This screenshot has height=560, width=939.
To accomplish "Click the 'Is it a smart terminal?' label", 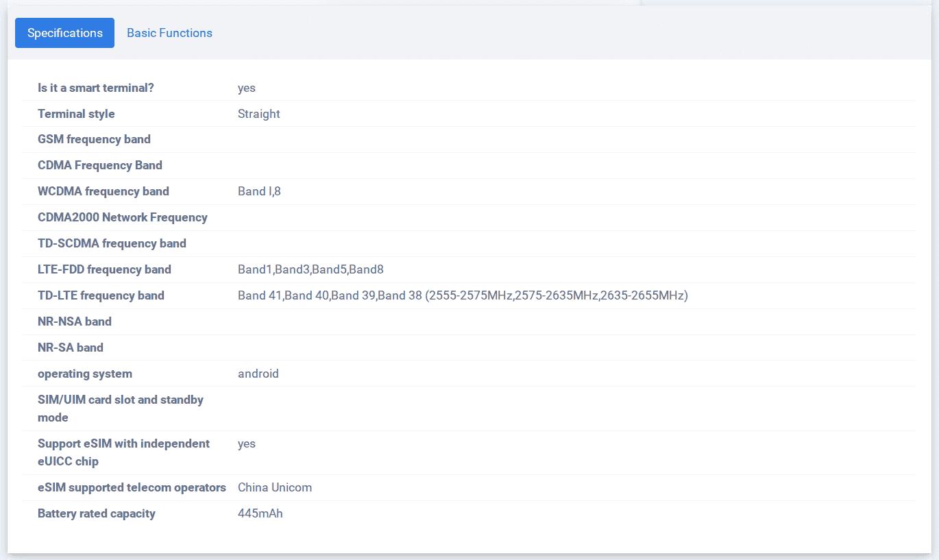I will click(x=95, y=88).
